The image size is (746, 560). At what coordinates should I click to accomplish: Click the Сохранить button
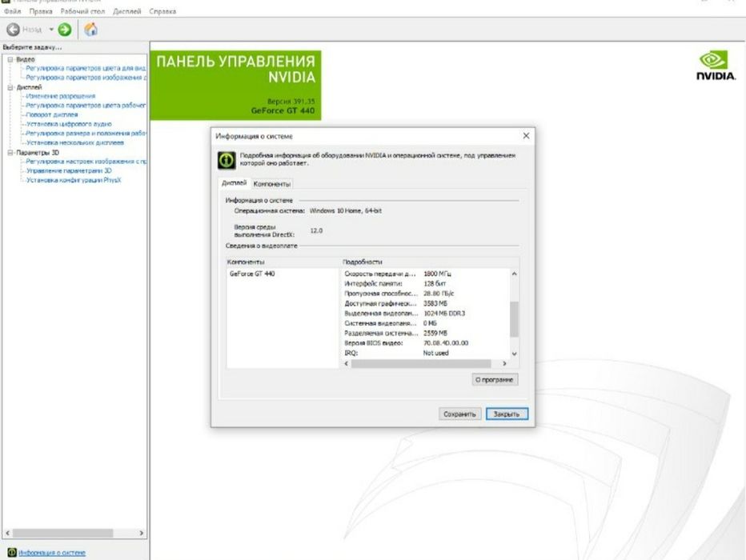click(x=459, y=414)
